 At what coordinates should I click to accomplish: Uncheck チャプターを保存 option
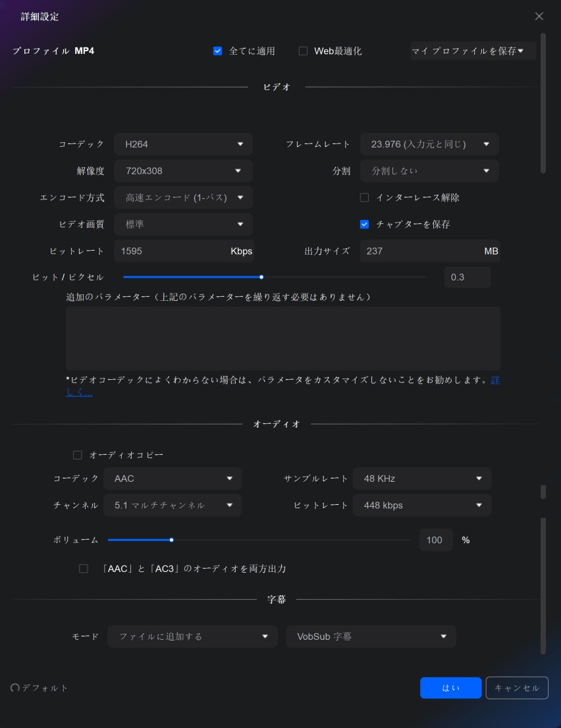(364, 224)
